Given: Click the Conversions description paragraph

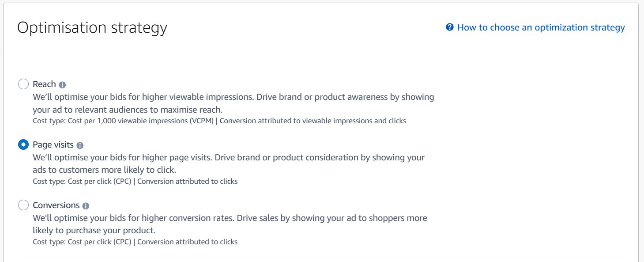Looking at the screenshot, I should [230, 224].
